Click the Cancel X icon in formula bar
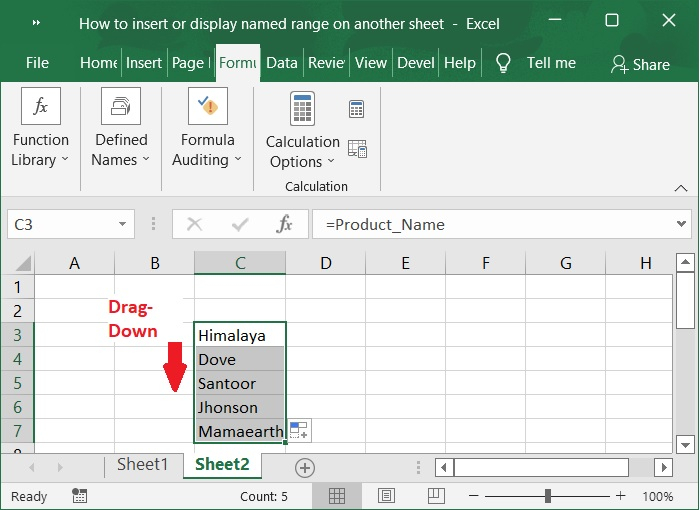The height and width of the screenshot is (510, 700). coord(195,225)
